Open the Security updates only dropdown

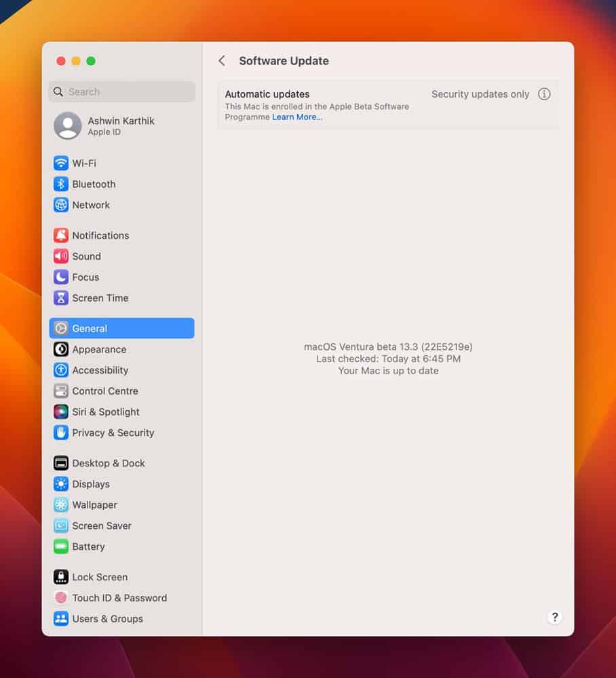[x=480, y=94]
